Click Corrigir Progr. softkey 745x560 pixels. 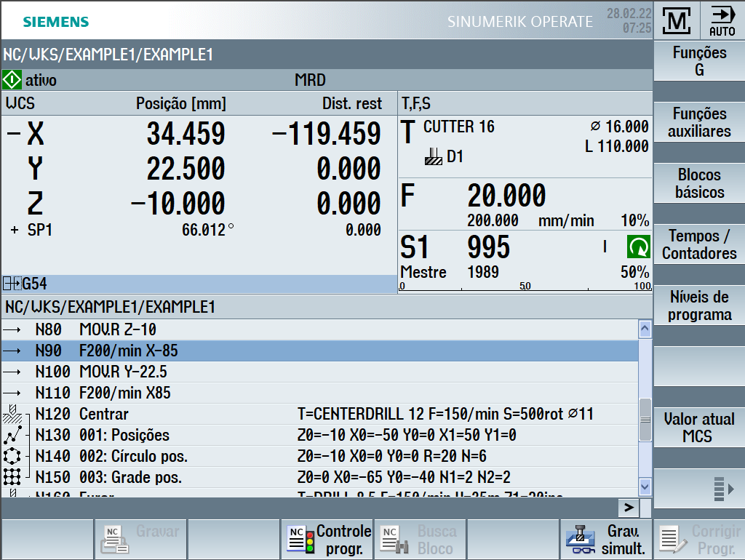point(699,540)
